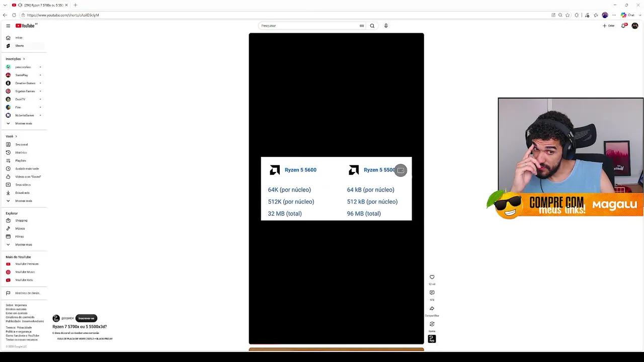The width and height of the screenshot is (644, 362).
Task: Click the YouTube logo
Action: click(x=26, y=26)
